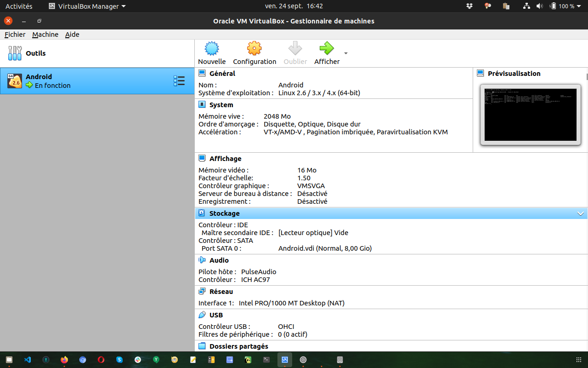Open system menu at battery 100 %
Viewport: 588px width, 368px height.
[566, 6]
